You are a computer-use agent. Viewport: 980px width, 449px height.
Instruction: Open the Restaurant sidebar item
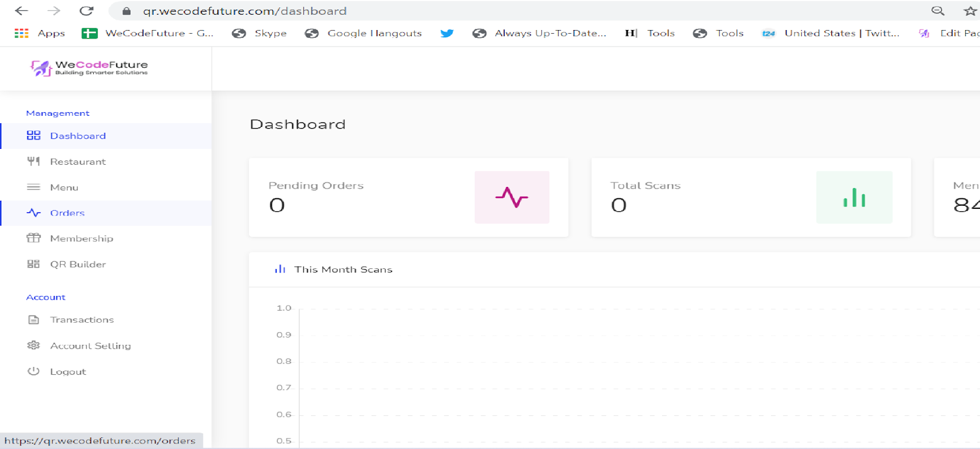click(106, 162)
